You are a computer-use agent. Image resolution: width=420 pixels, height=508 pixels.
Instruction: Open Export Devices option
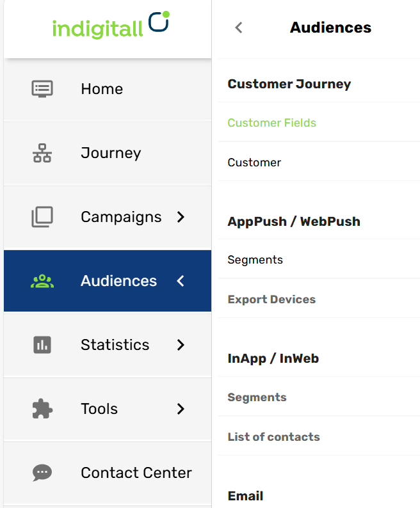[271, 299]
